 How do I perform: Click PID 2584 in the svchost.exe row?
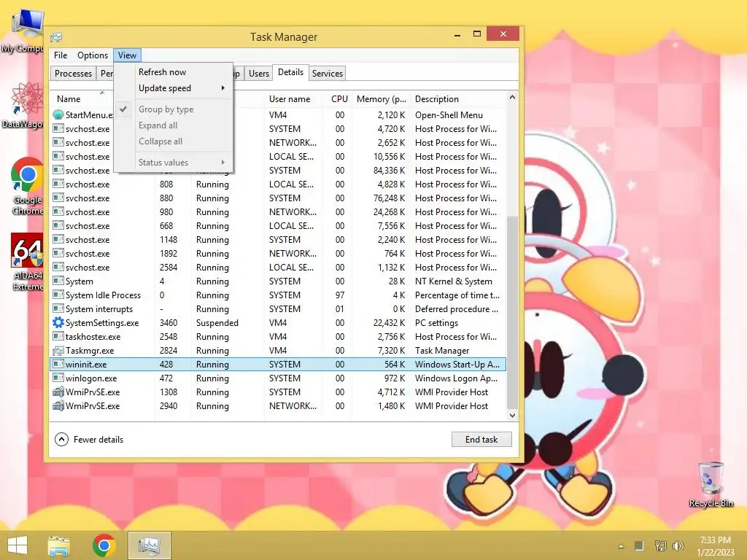coord(169,268)
